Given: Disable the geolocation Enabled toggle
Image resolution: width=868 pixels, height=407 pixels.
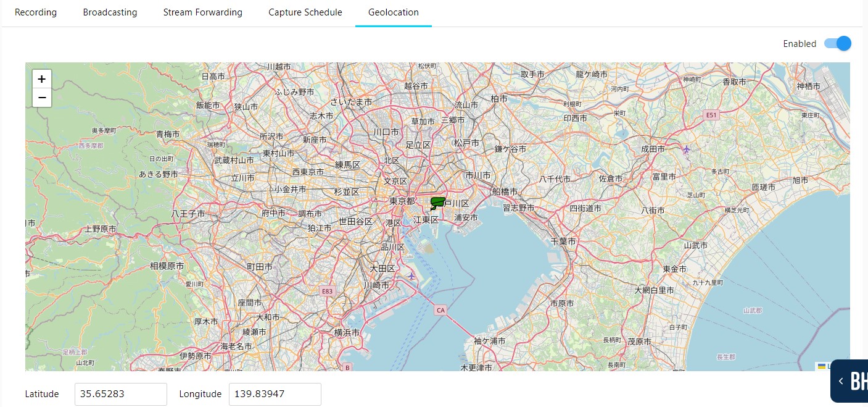Looking at the screenshot, I should (837, 43).
